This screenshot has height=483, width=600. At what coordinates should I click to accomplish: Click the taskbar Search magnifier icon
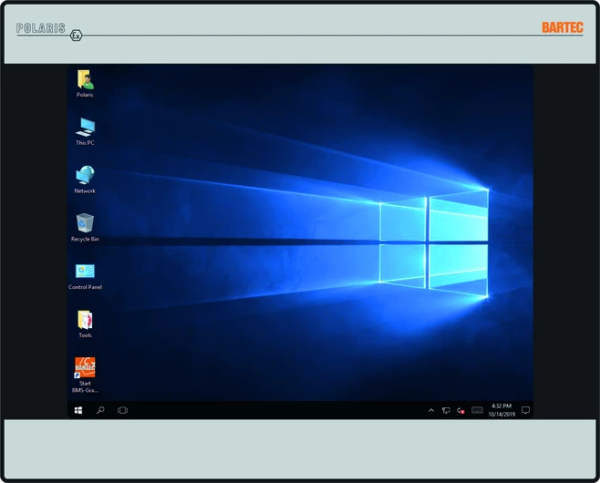click(100, 410)
